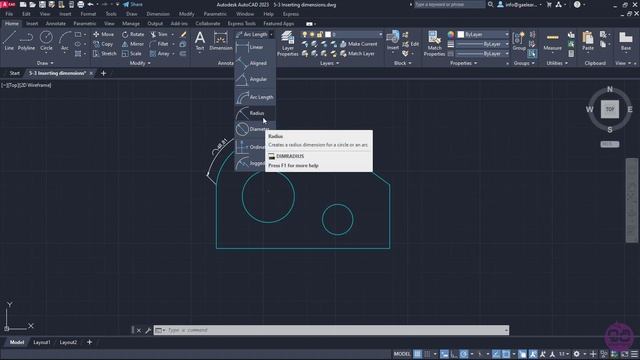Expand the Utilities panel
This screenshot has height=360, width=640.
click(x=557, y=63)
